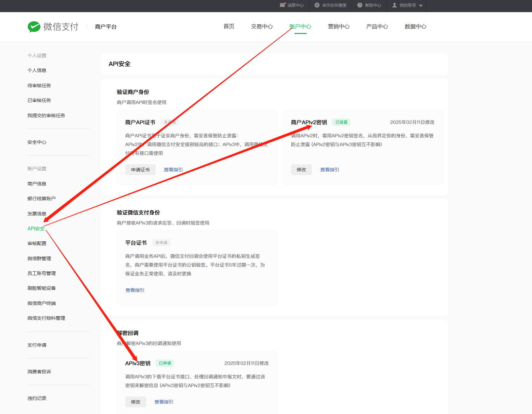The height and width of the screenshot is (414, 532).
Task: Click 消息中心 text in top bar
Action: coord(295,5)
